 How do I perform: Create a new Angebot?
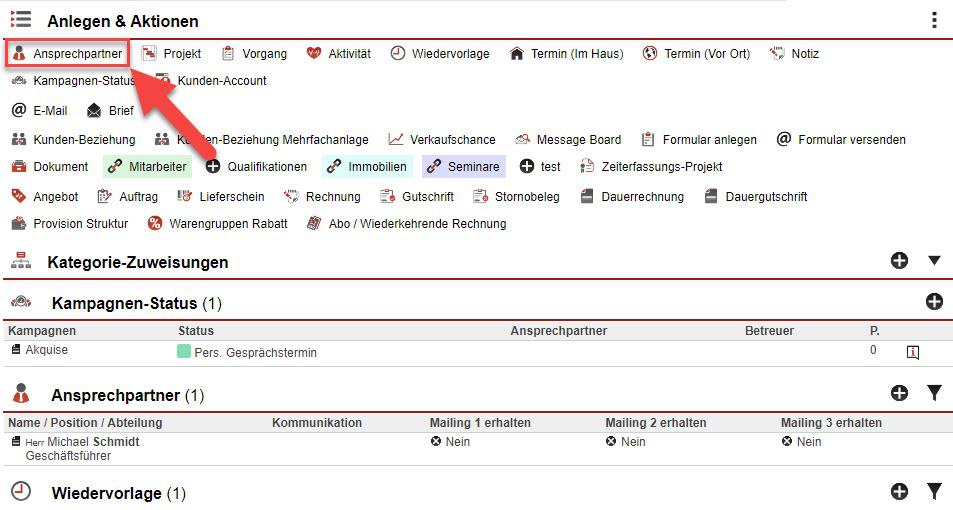pyautogui.click(x=45, y=197)
